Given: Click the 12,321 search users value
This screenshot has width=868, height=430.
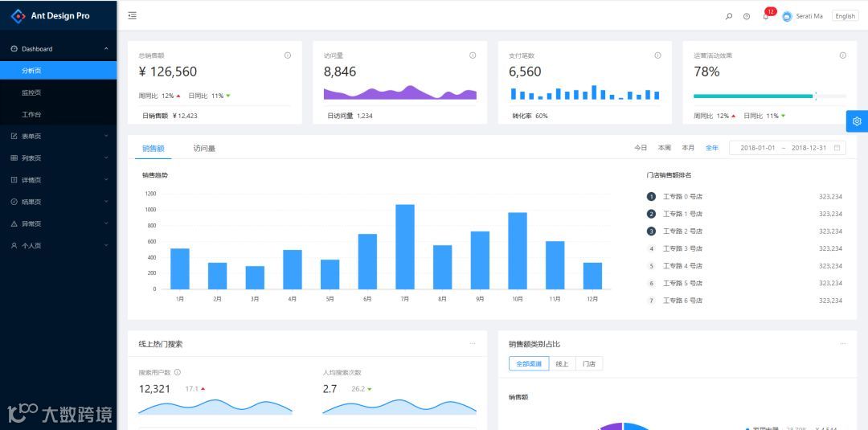Looking at the screenshot, I should click(x=154, y=389).
